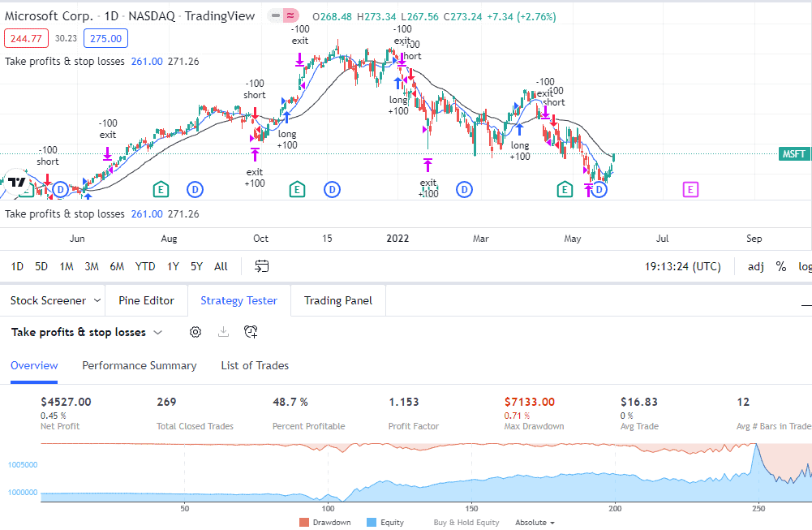Image resolution: width=812 pixels, height=530 pixels.
Task: Click the dividend D marker near 15
Action: pyautogui.click(x=332, y=190)
